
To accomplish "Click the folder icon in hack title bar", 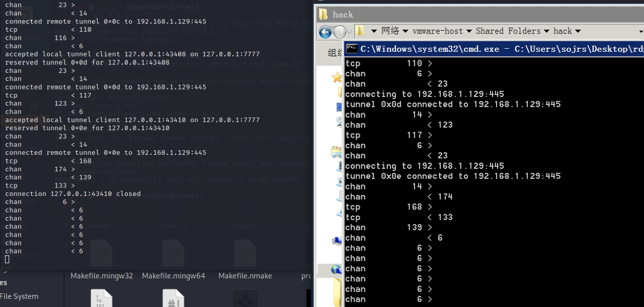I will 324,15.
